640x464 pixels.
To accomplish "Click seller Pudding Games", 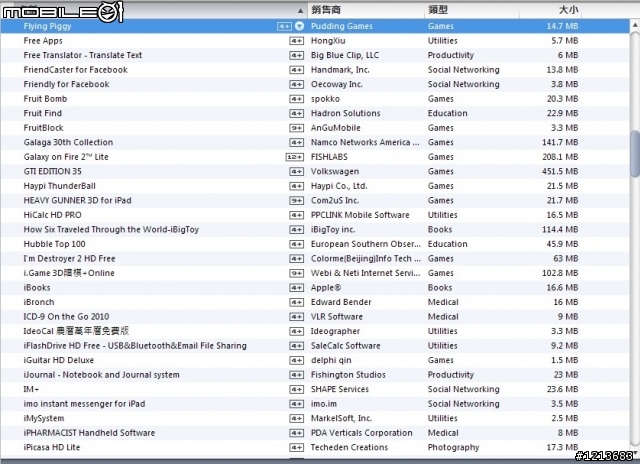I will pyautogui.click(x=342, y=27).
